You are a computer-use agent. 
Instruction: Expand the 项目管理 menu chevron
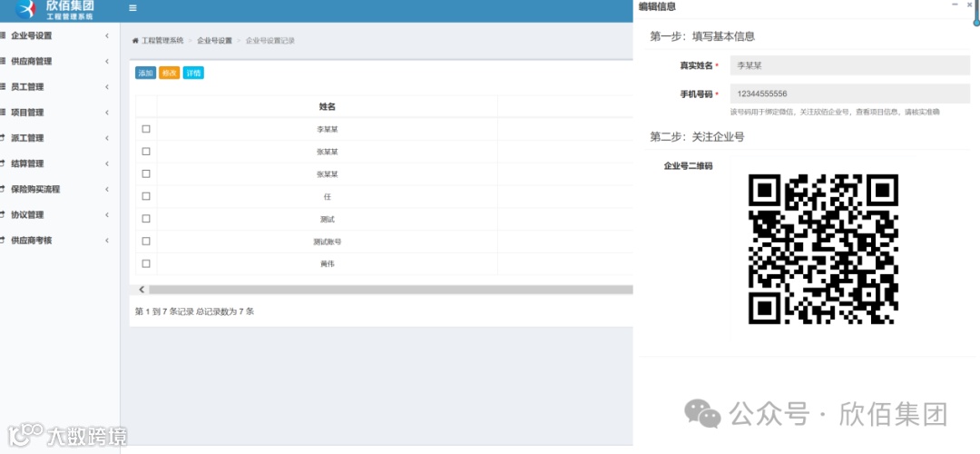(x=107, y=113)
